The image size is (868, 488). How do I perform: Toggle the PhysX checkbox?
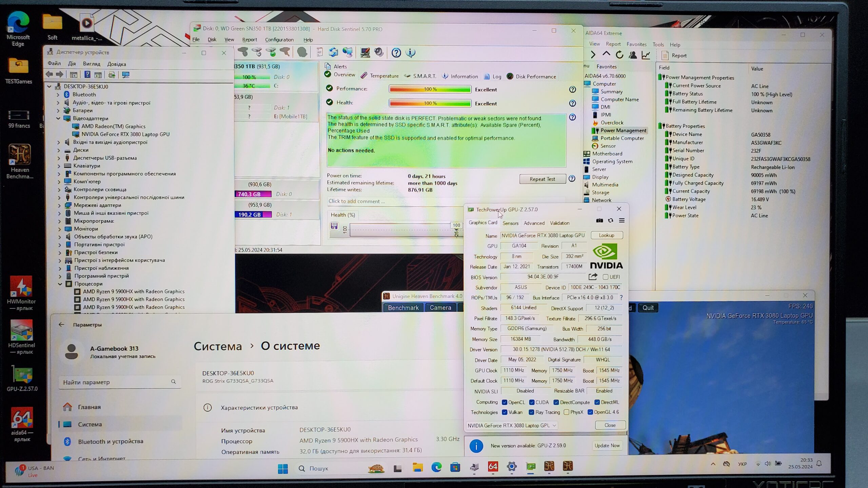click(x=567, y=412)
